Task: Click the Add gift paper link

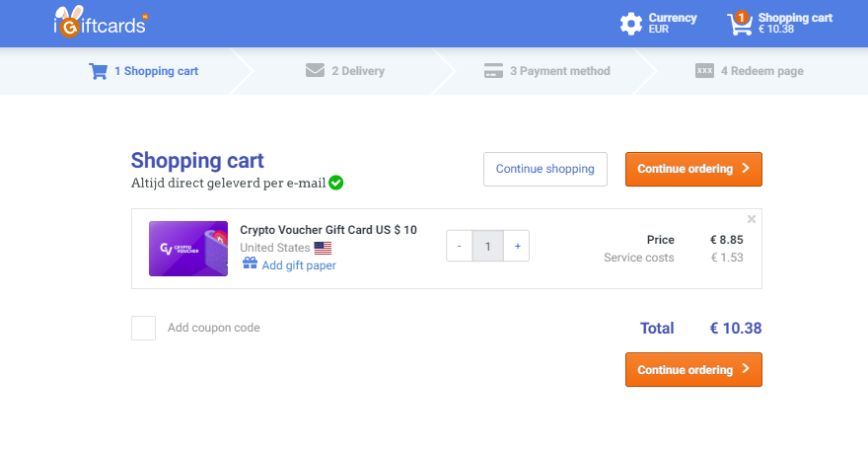Action: 299,265
